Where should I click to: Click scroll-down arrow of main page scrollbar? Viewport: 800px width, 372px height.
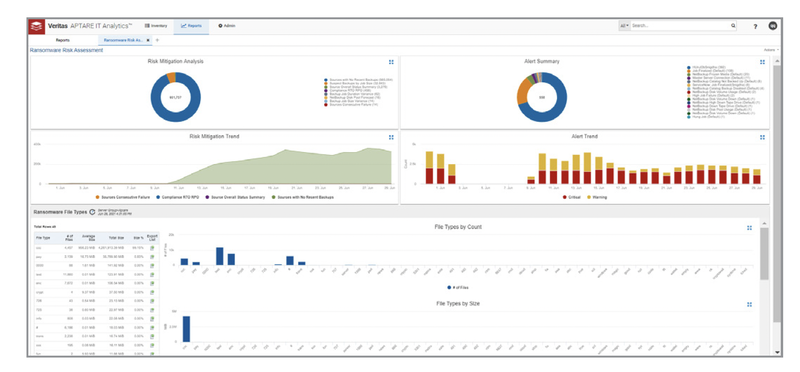pyautogui.click(x=777, y=352)
